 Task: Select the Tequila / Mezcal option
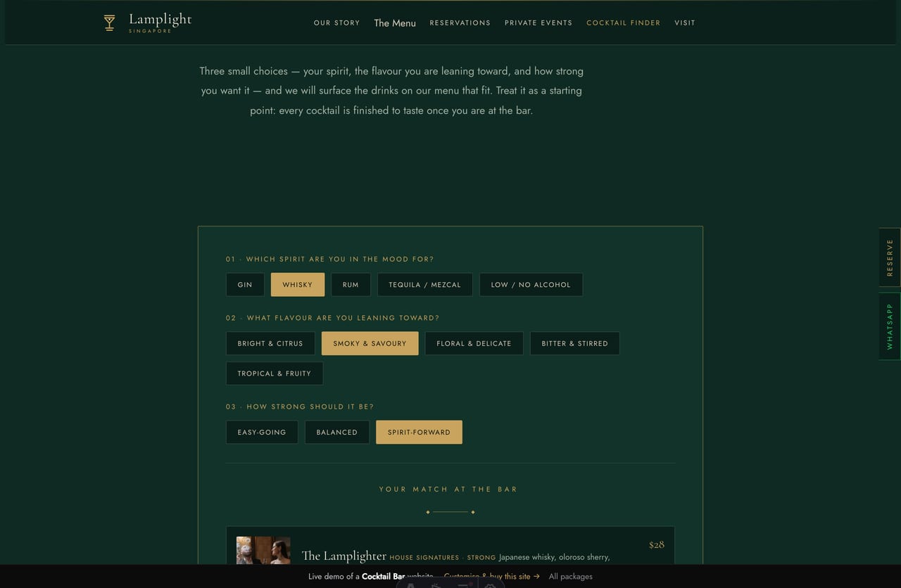point(425,285)
